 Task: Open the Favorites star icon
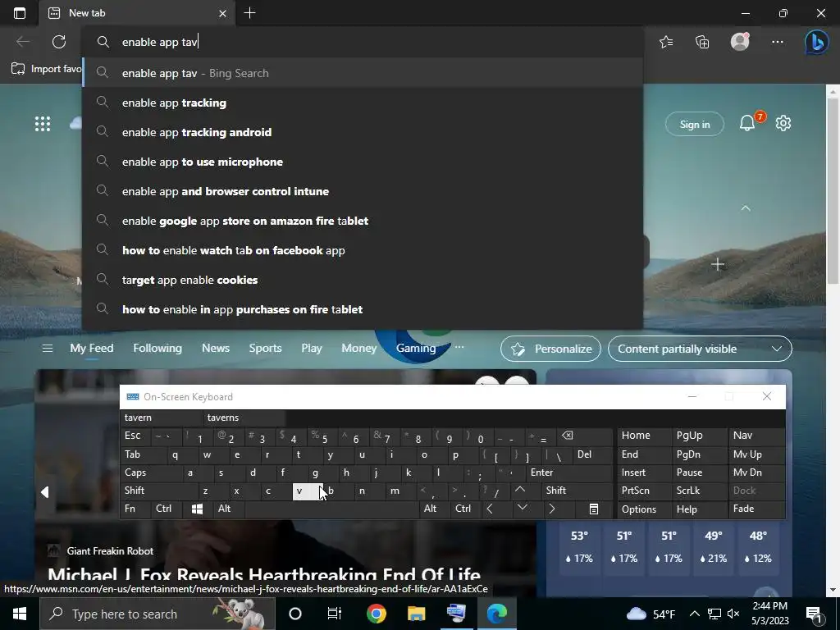666,42
